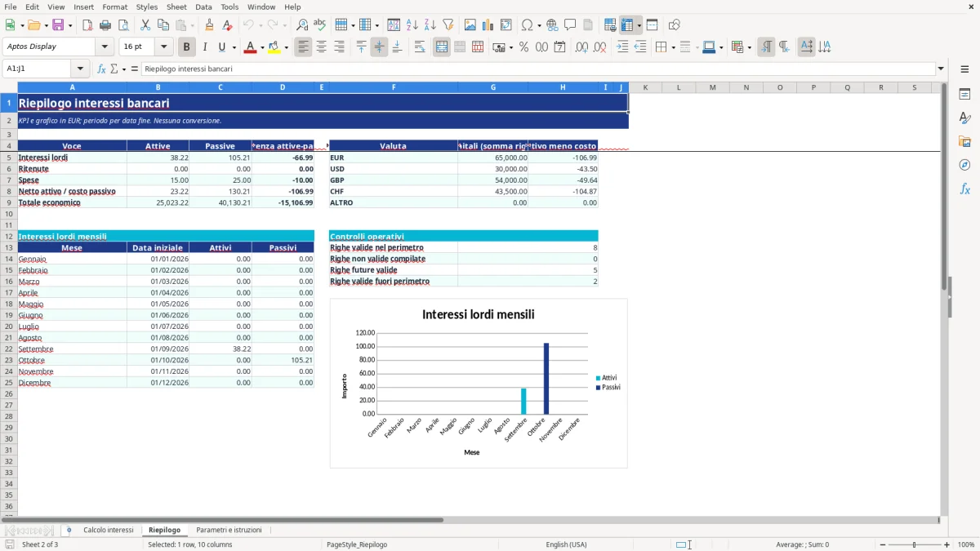
Task: Switch to Calcolo interessi sheet tab
Action: (x=108, y=530)
